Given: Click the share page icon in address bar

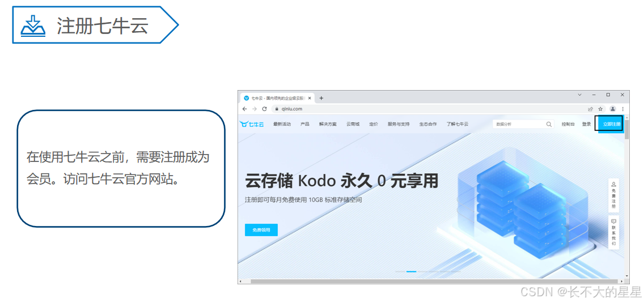Looking at the screenshot, I should pyautogui.click(x=591, y=109).
